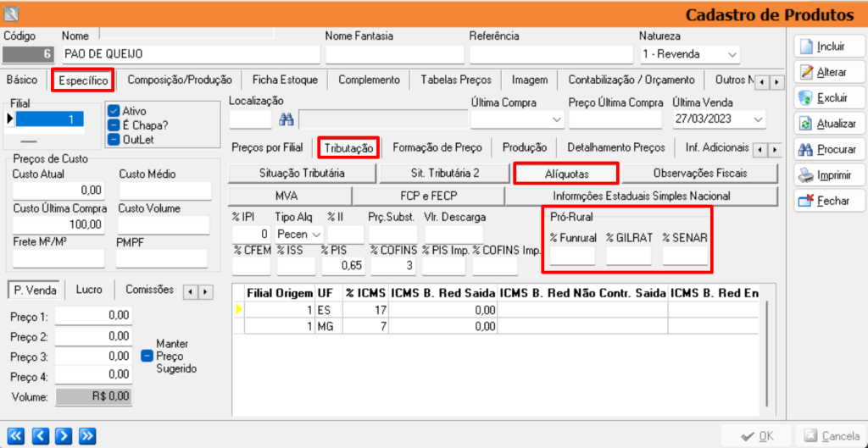Toggle the Ativo checkbox
Screen dimensions: 868x448
[114, 111]
